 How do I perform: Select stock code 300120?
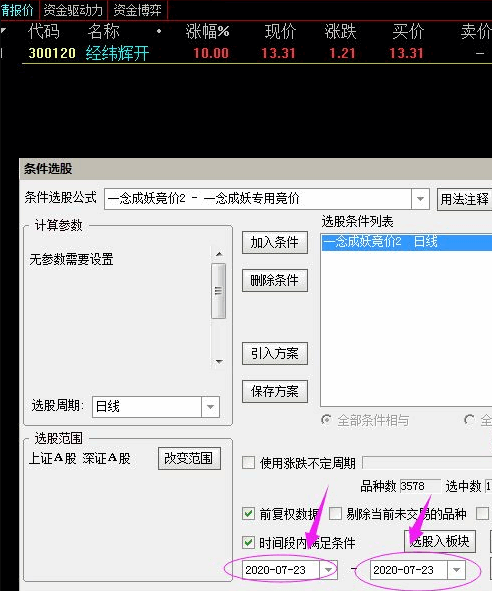pos(52,53)
